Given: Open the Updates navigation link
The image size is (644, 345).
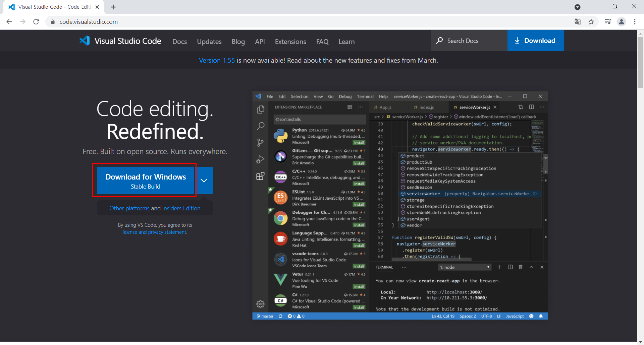Looking at the screenshot, I should pos(209,42).
